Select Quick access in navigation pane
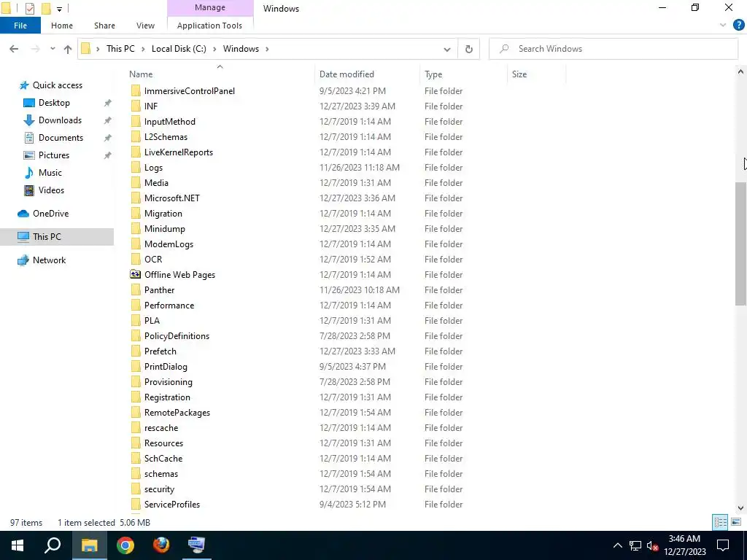Screen dimensions: 747x560 pos(57,85)
